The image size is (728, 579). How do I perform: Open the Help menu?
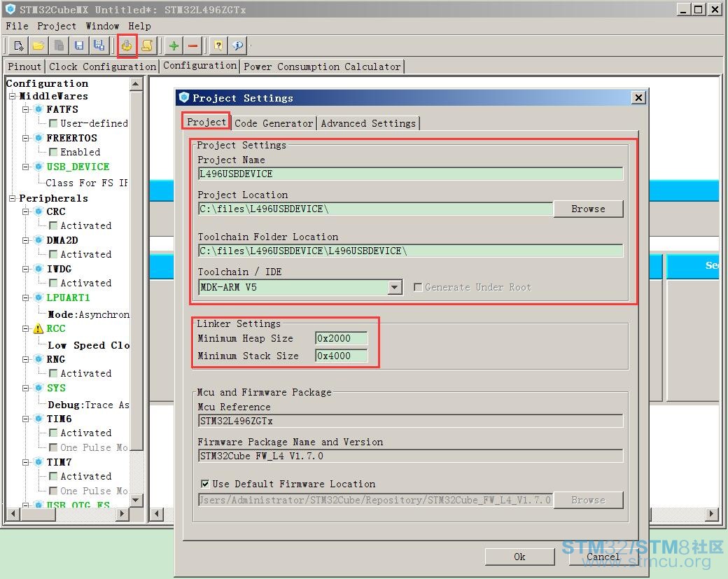point(140,26)
